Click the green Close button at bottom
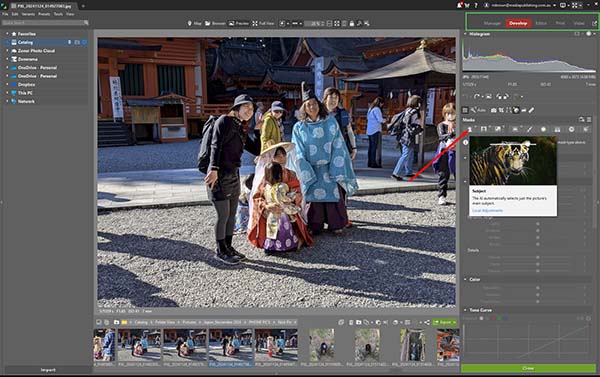This screenshot has height=377, width=600. coord(528,368)
